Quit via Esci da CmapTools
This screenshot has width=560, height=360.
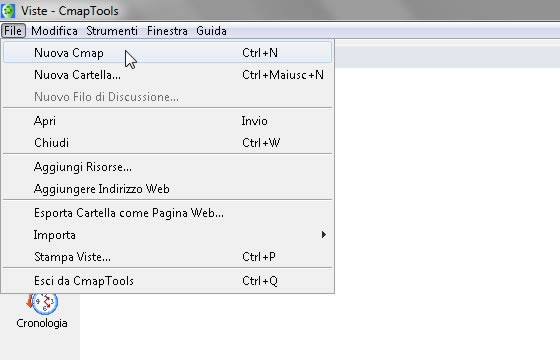(168, 281)
